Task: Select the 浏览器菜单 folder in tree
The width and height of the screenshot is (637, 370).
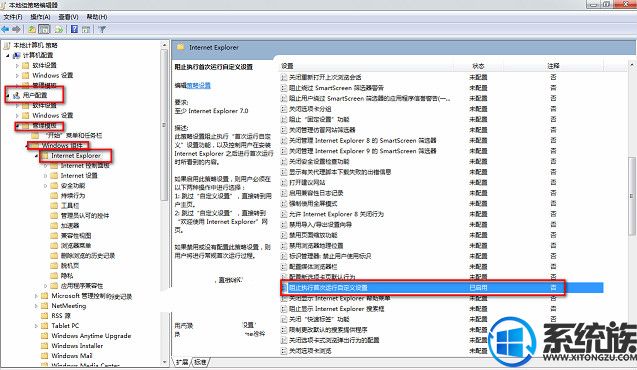Action: coord(76,245)
